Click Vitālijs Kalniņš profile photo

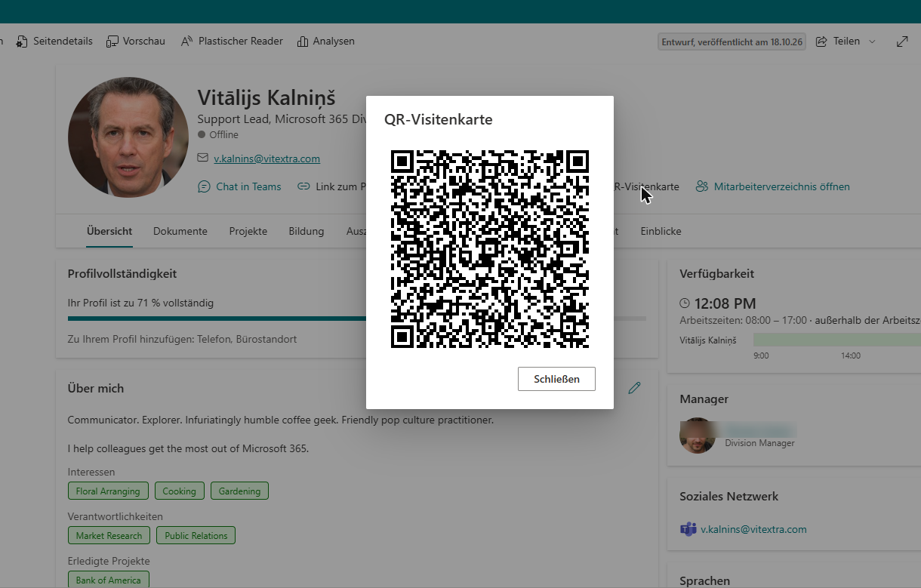point(128,137)
